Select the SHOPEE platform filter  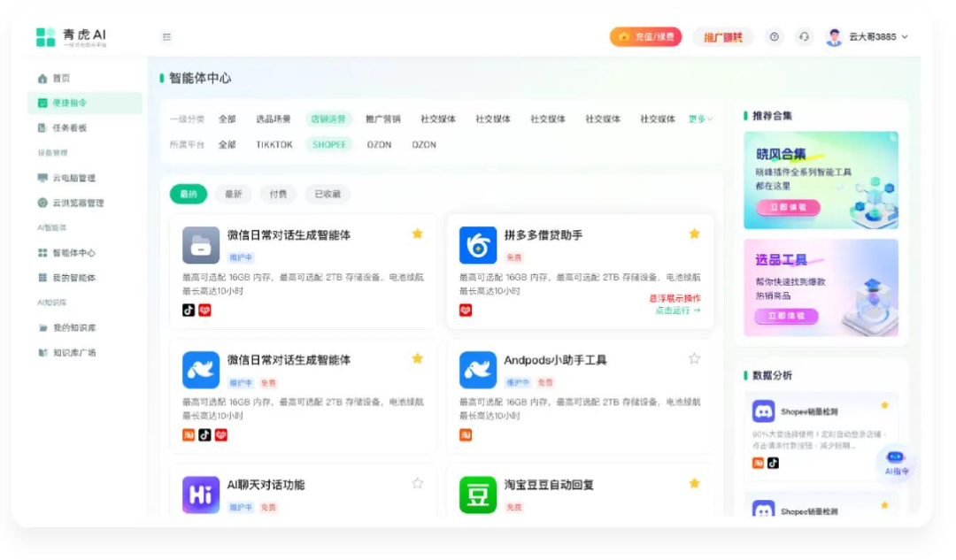(x=329, y=145)
